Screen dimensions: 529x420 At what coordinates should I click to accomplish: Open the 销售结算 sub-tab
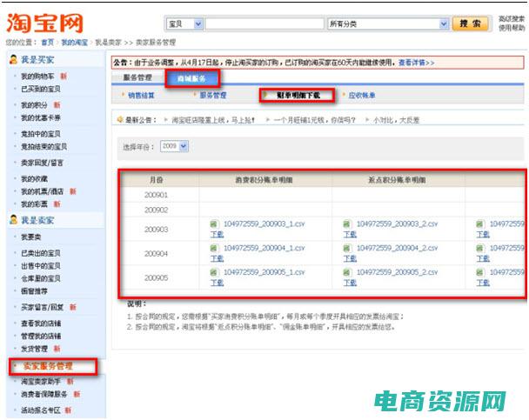coord(141,96)
